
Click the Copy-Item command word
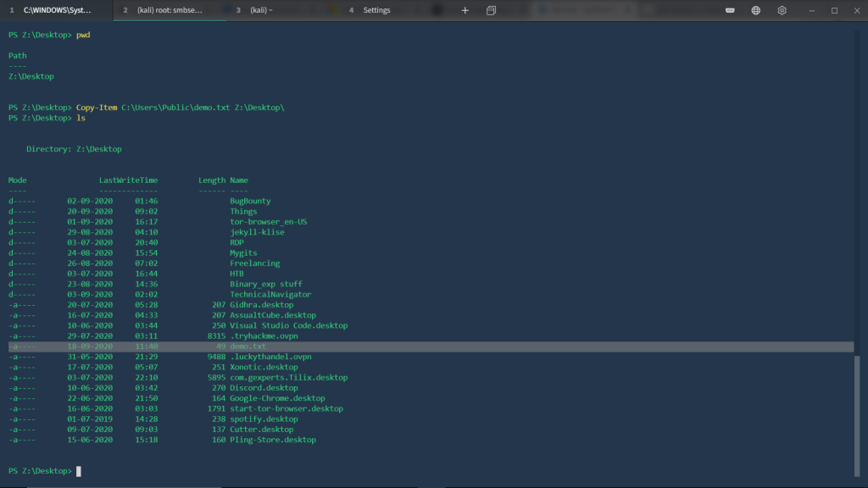pyautogui.click(x=97, y=108)
